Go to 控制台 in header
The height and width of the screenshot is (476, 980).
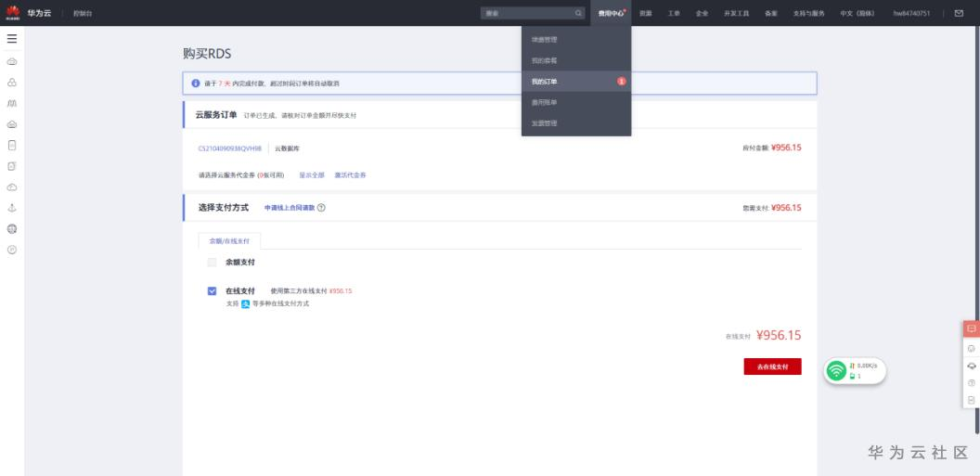(83, 13)
